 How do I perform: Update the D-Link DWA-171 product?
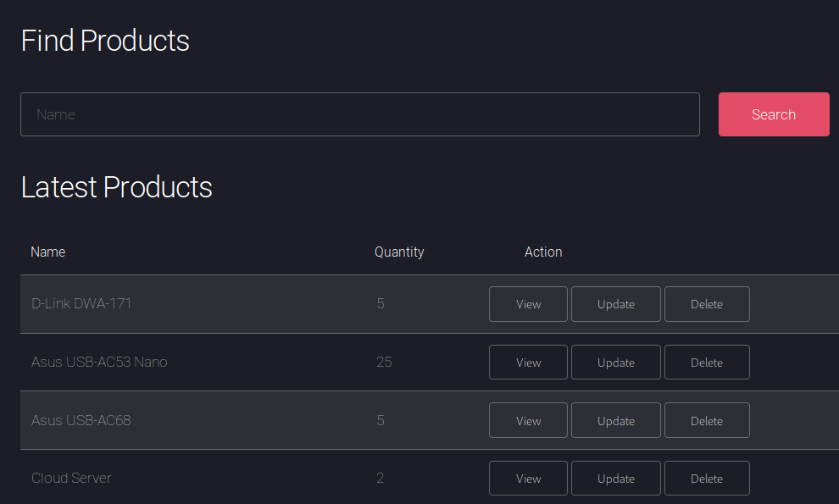tap(615, 304)
